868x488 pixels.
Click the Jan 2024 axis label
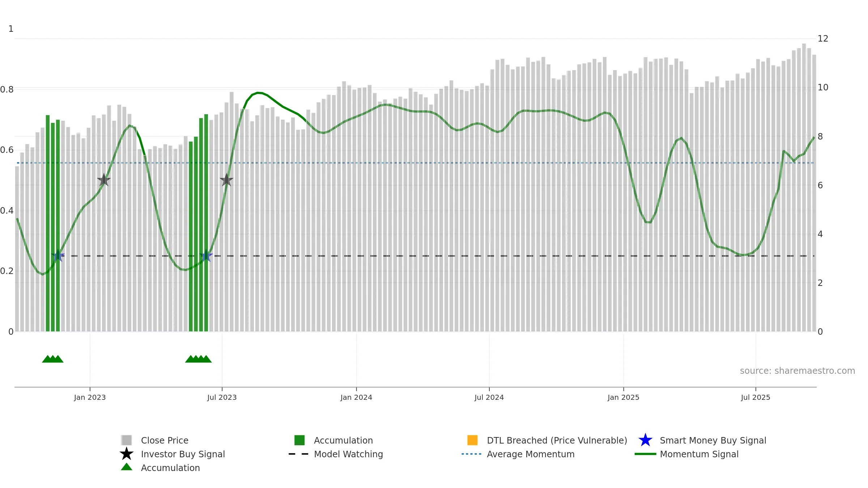coord(356,398)
